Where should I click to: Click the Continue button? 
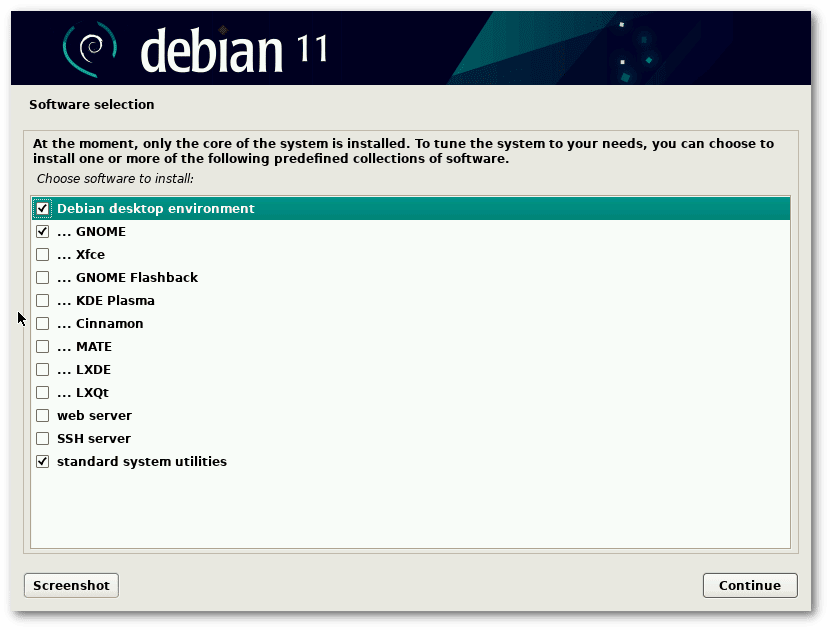750,585
